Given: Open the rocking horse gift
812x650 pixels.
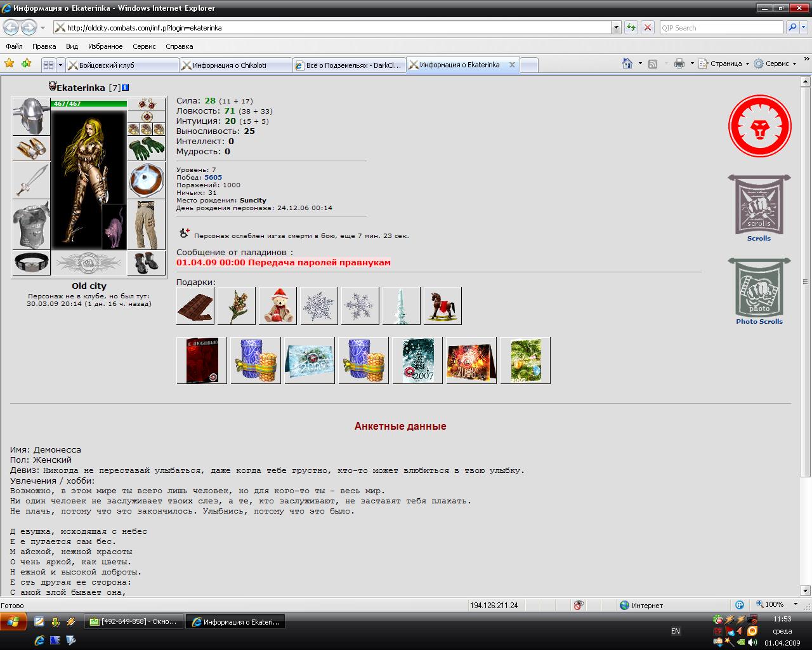Looking at the screenshot, I should tap(443, 306).
